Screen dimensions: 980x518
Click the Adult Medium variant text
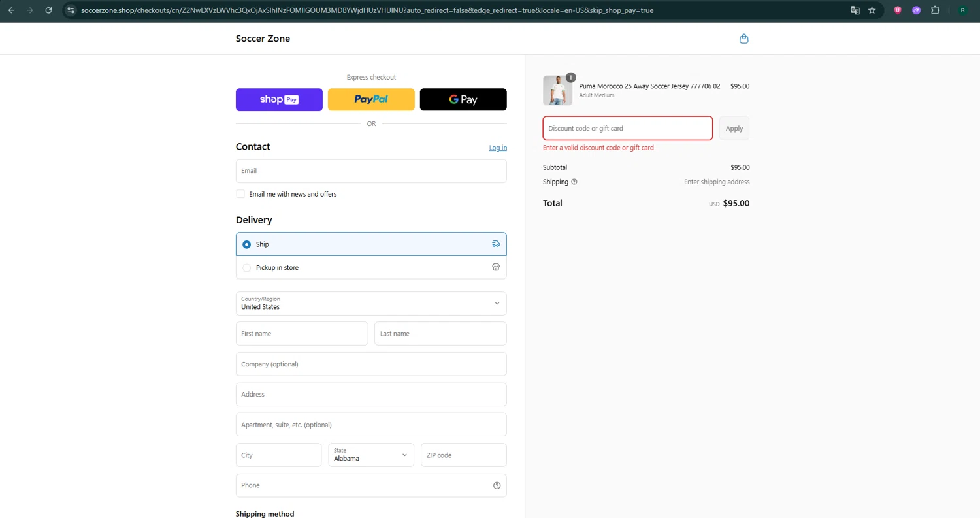[x=596, y=95]
